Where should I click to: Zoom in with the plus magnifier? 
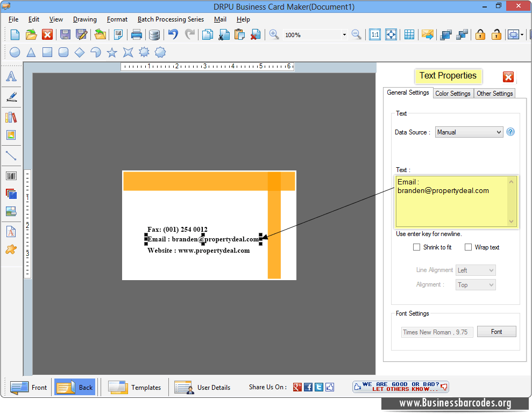(x=274, y=34)
